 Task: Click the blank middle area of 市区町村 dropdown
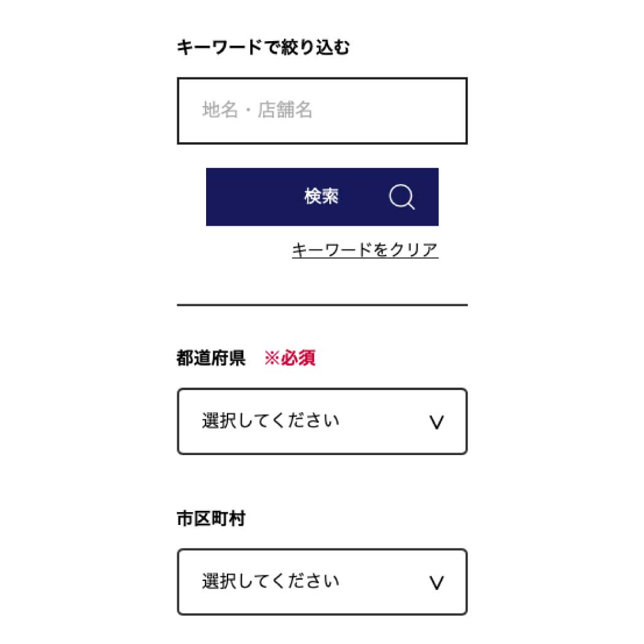[384, 581]
